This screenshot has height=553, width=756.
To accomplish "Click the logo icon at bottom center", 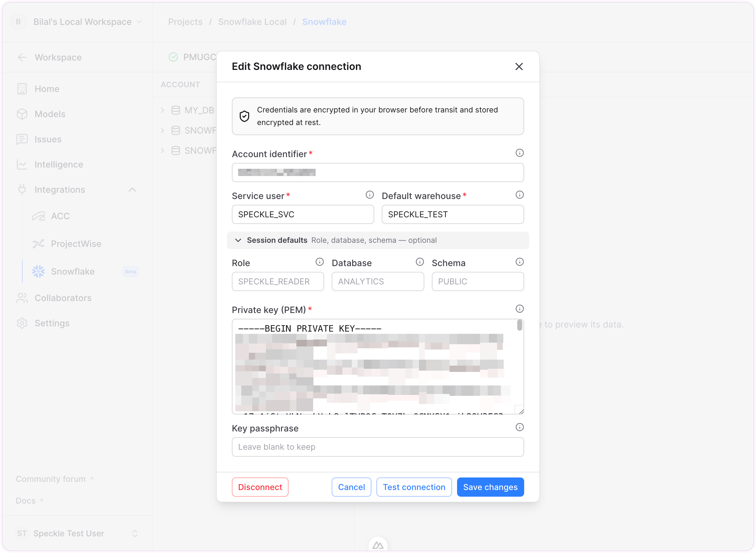I will pos(378,545).
